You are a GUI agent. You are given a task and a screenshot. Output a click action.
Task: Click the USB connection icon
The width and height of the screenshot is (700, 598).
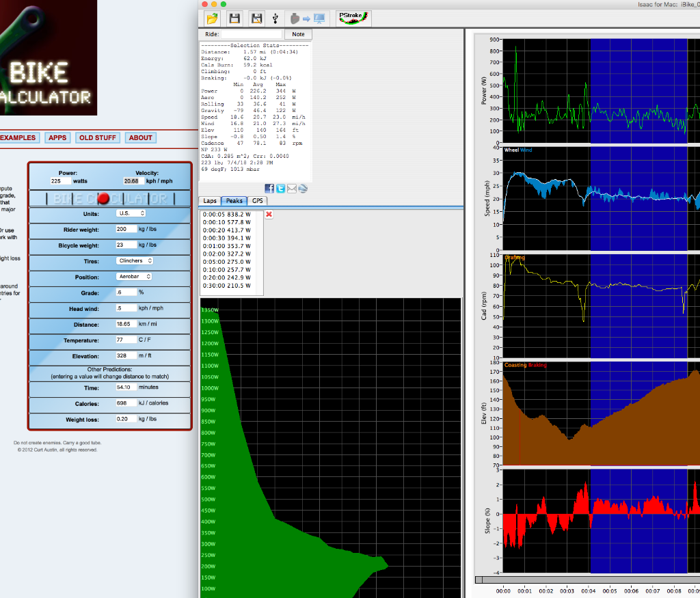point(275,18)
